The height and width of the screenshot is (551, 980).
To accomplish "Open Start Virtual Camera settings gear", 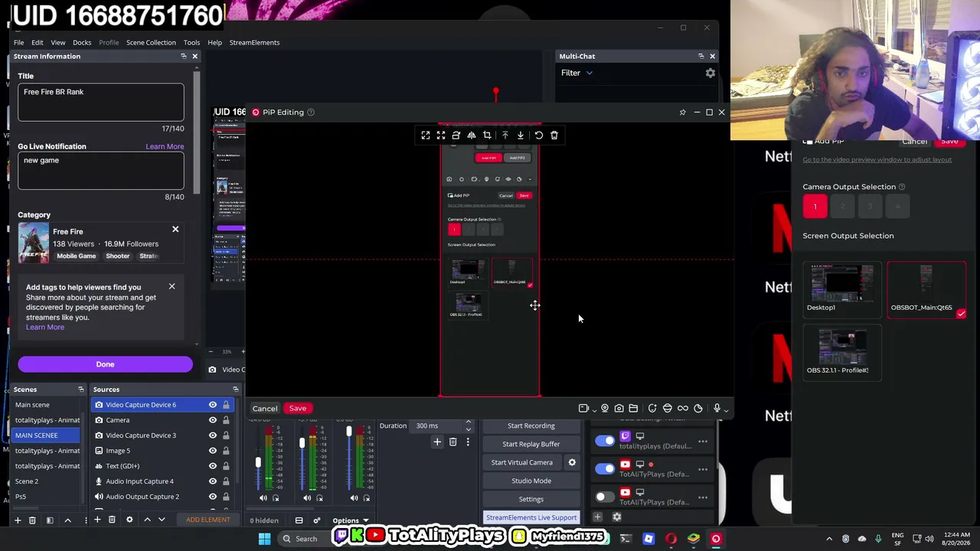I will coord(572,462).
